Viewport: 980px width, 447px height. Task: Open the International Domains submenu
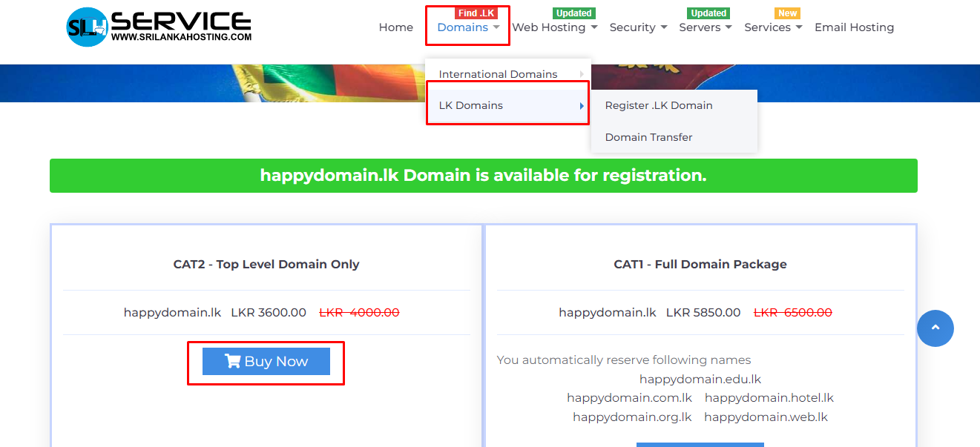(x=498, y=74)
